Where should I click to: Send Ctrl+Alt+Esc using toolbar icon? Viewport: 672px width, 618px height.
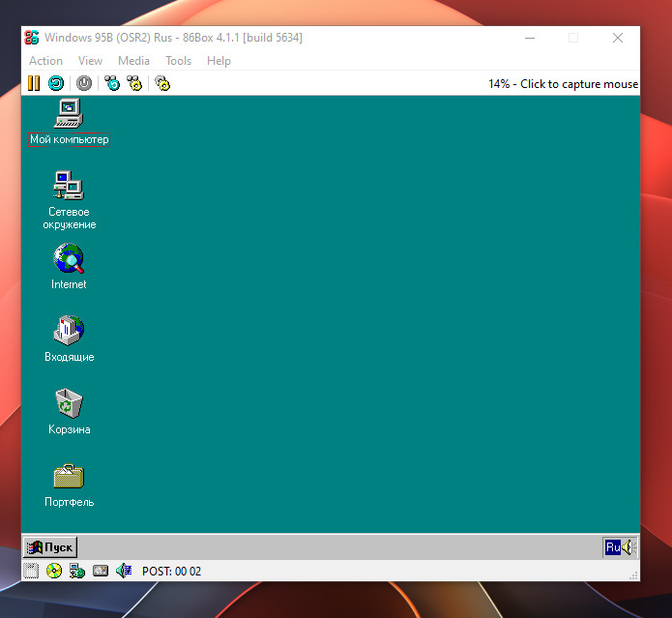(134, 84)
